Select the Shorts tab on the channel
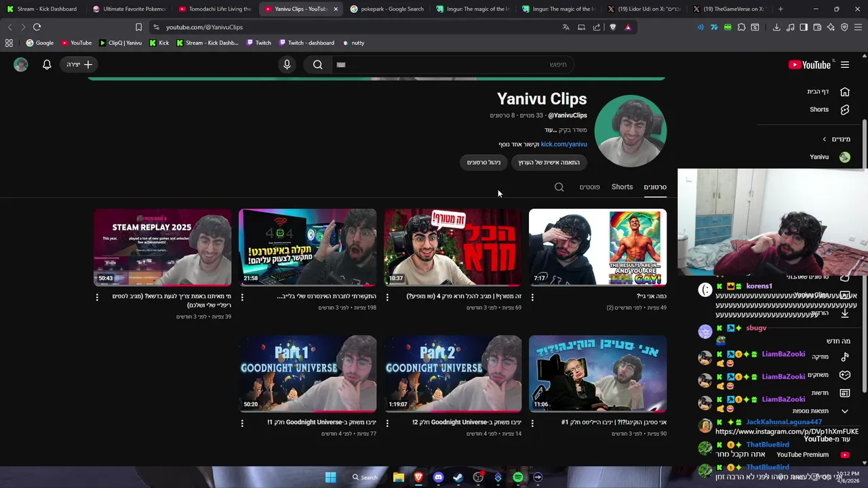The width and height of the screenshot is (868, 488). point(622,187)
